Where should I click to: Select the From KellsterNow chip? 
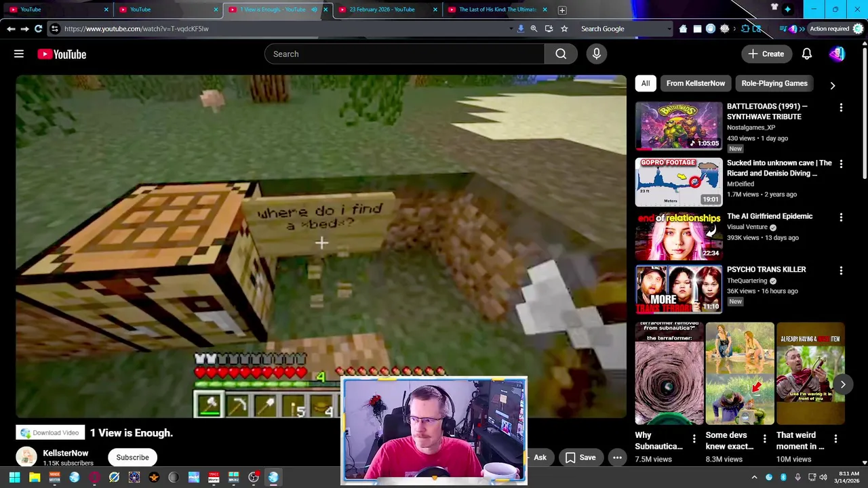(695, 83)
